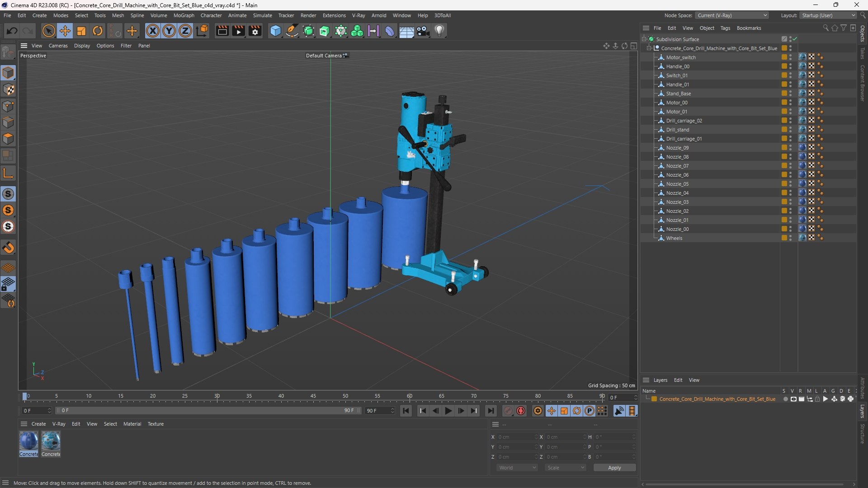Open the Node Space dropdown

tap(732, 15)
